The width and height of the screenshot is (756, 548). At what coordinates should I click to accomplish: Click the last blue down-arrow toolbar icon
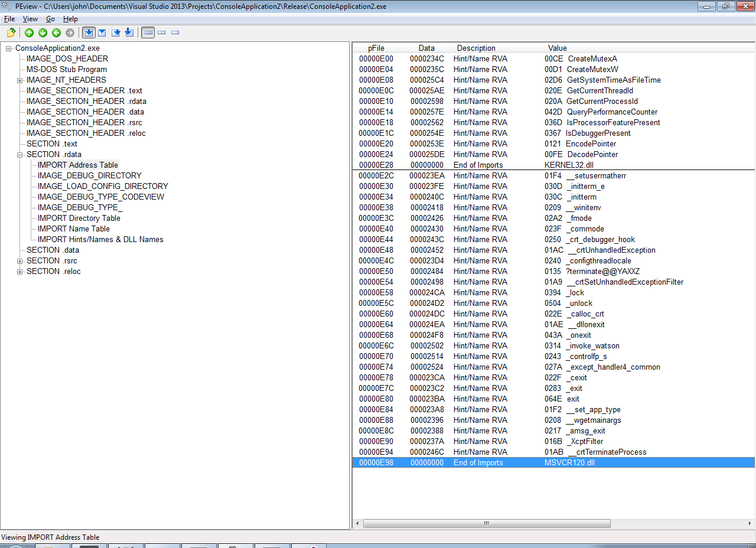coord(129,32)
